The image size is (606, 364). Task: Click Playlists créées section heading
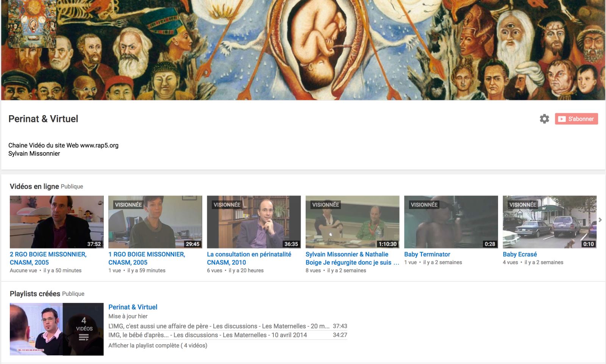click(35, 294)
